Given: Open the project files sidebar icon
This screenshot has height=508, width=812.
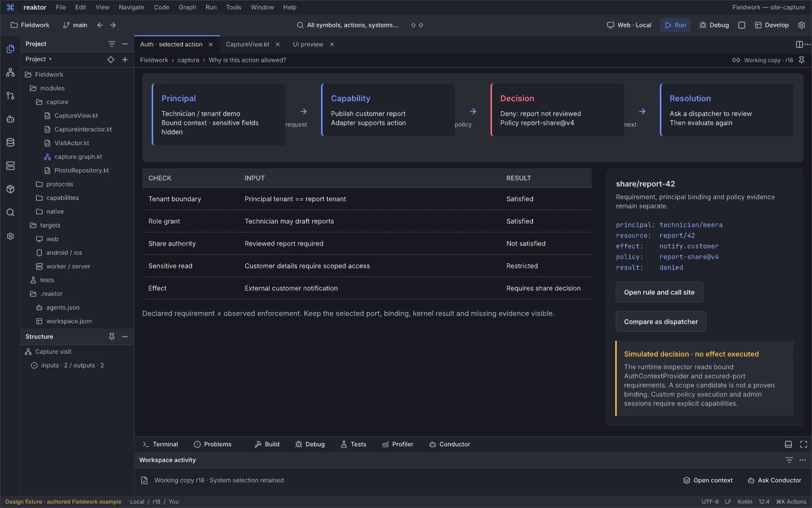Looking at the screenshot, I should [10, 49].
